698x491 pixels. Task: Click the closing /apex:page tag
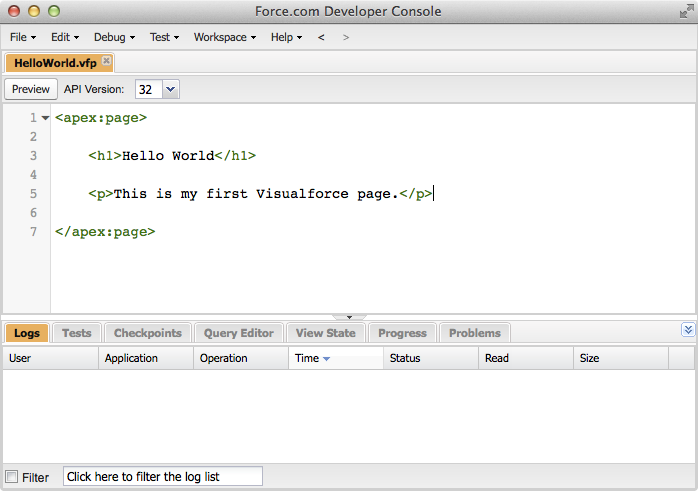(x=105, y=232)
